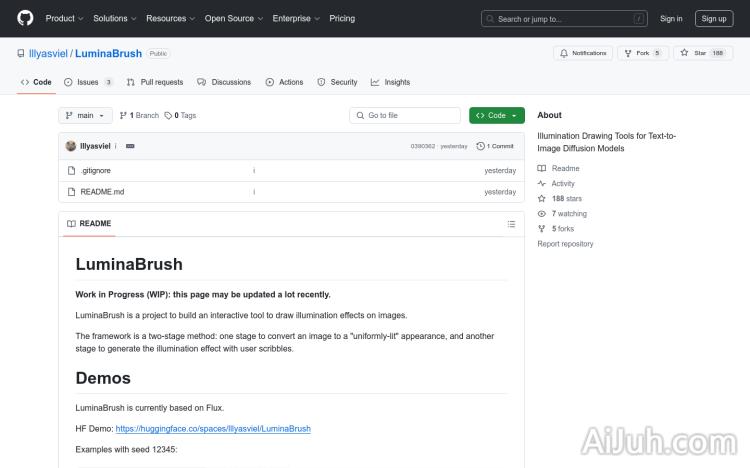Click the Go to file input
This screenshot has width=750, height=468.
(x=405, y=116)
